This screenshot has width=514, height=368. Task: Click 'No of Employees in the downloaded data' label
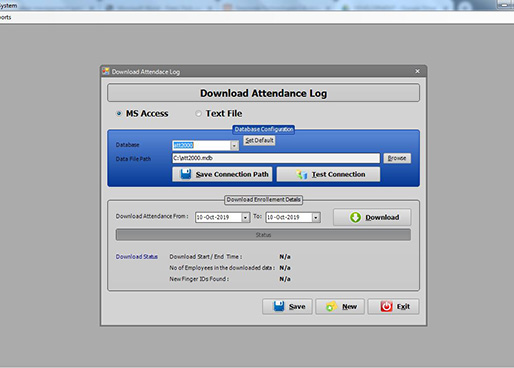[222, 268]
